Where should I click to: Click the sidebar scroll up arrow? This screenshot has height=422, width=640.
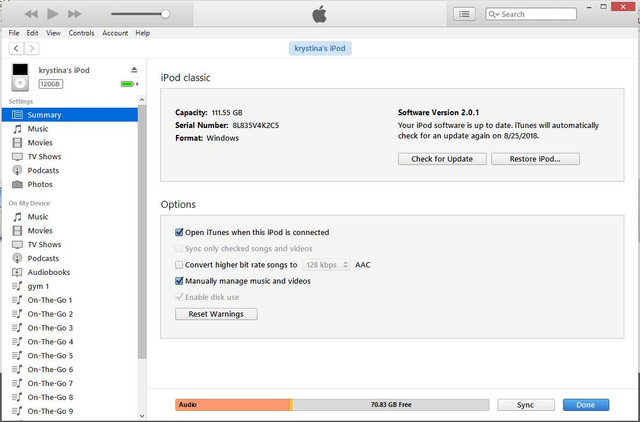point(142,100)
